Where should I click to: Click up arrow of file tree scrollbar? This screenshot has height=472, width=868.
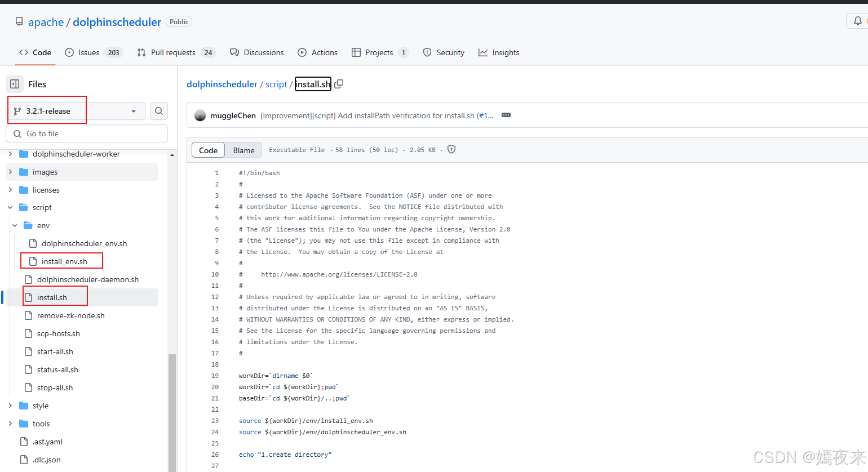pos(172,154)
